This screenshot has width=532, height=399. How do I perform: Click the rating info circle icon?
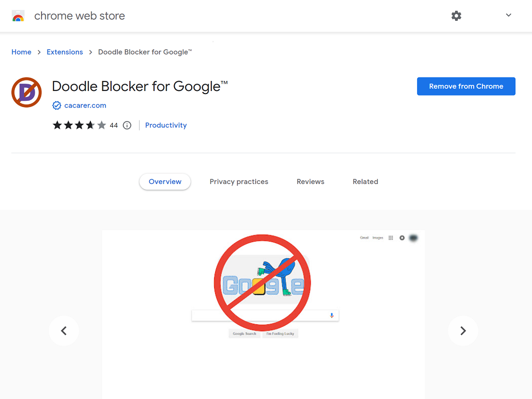pyautogui.click(x=127, y=125)
